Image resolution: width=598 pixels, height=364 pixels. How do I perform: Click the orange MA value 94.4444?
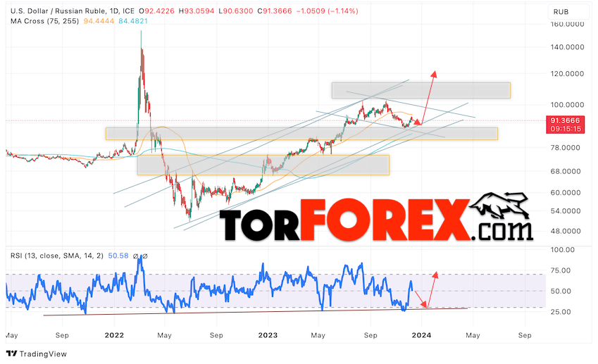coord(99,21)
